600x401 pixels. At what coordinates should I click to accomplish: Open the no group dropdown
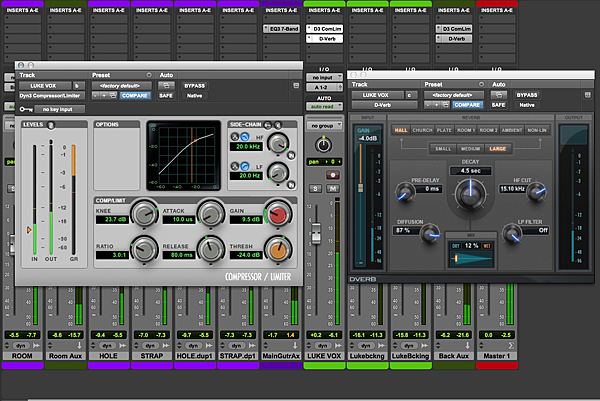[x=324, y=126]
